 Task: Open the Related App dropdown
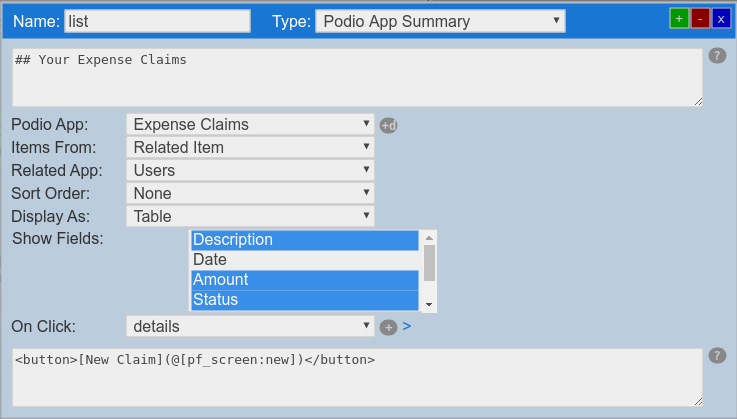click(250, 170)
